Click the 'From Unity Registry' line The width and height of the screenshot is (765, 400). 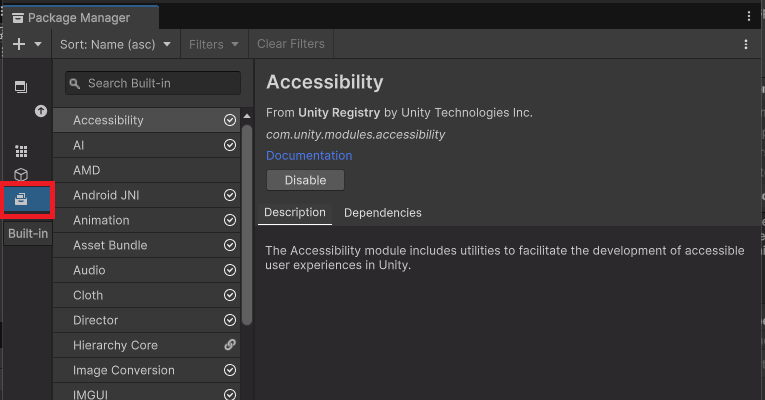[399, 113]
